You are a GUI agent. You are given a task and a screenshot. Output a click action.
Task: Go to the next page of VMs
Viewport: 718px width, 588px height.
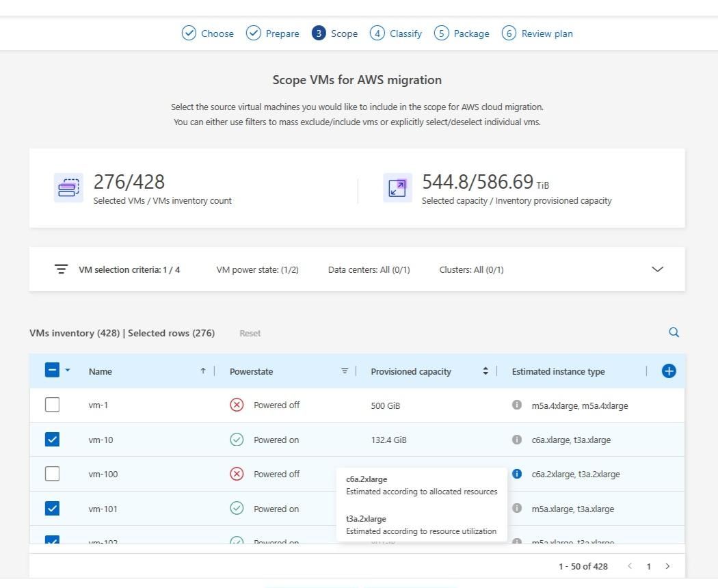(667, 566)
